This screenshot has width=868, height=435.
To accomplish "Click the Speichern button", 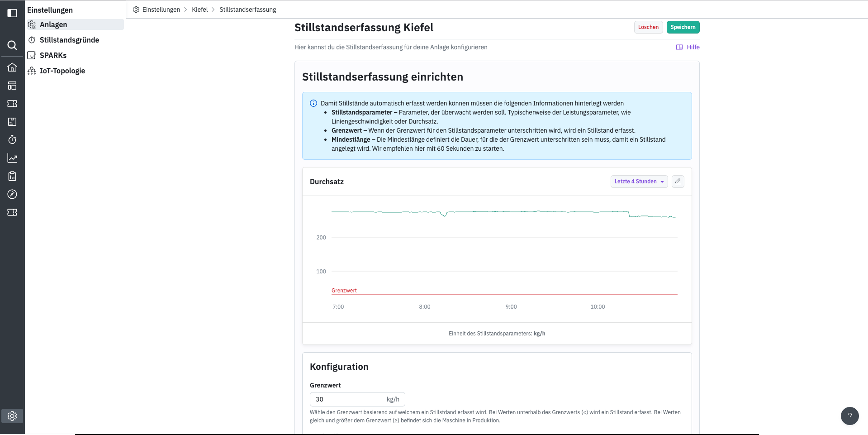I will 683,27.
